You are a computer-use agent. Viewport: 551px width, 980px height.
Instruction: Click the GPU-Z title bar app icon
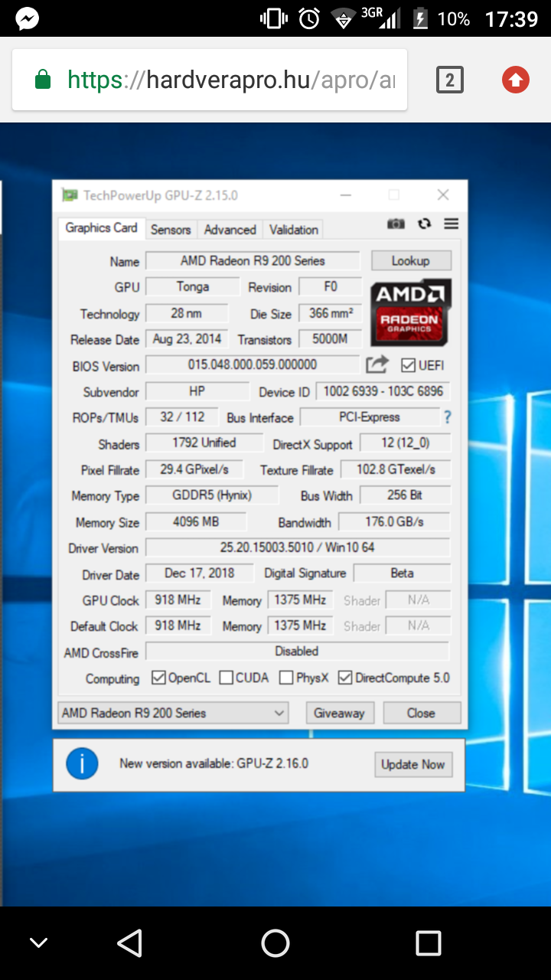coord(70,195)
